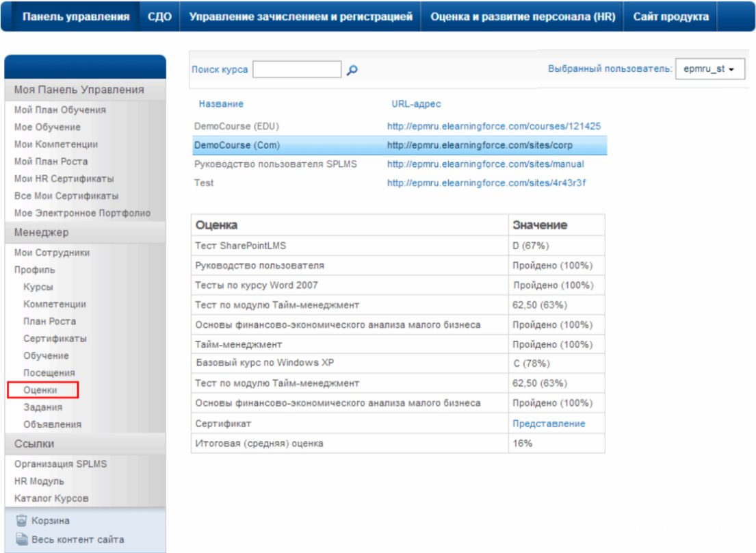The width and height of the screenshot is (756, 553).
Task: Select Руководство пользователя SPLMS course
Action: (276, 164)
